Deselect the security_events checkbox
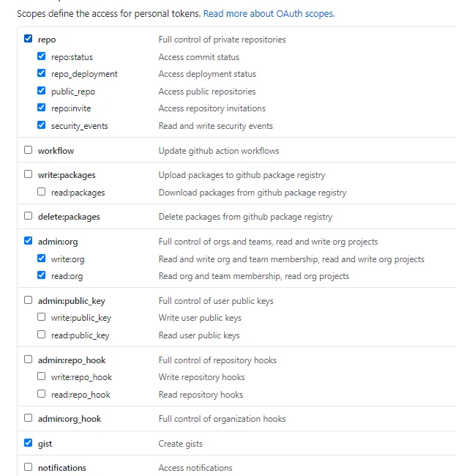Image resolution: width=456 pixels, height=476 pixels. [x=42, y=126]
